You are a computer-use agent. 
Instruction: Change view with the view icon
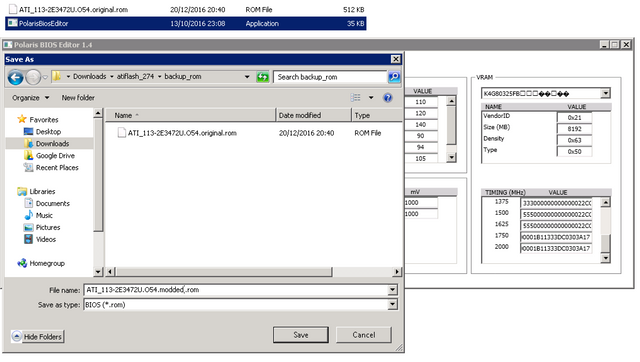(x=356, y=98)
